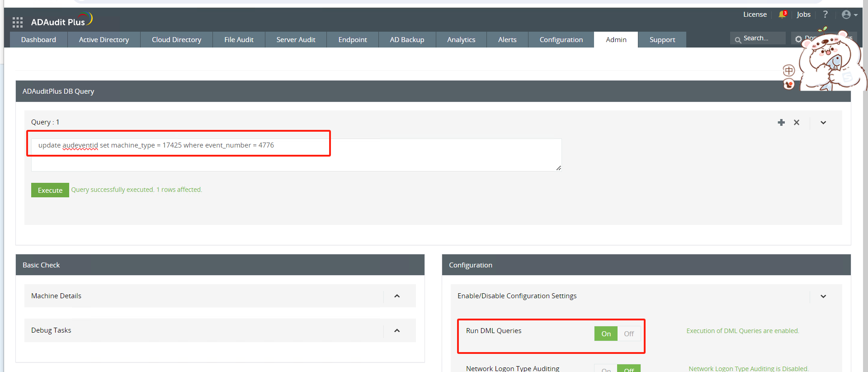Collapse the Debug Tasks section

[397, 330]
